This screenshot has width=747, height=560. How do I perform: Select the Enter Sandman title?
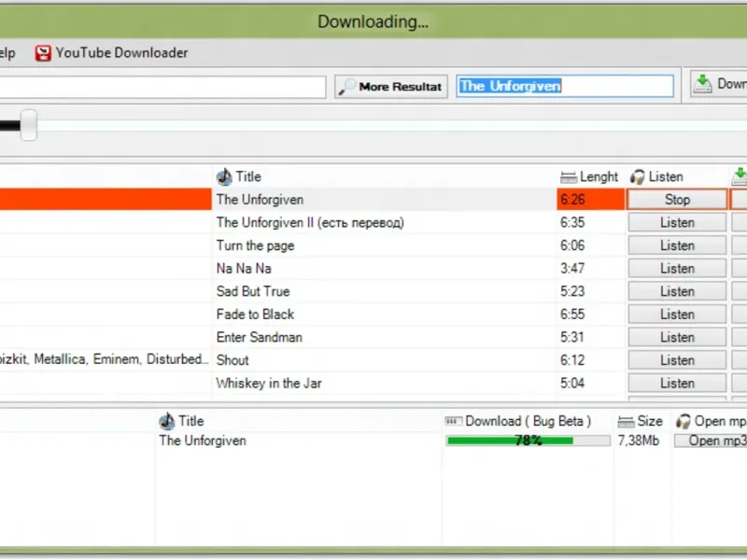coord(260,337)
